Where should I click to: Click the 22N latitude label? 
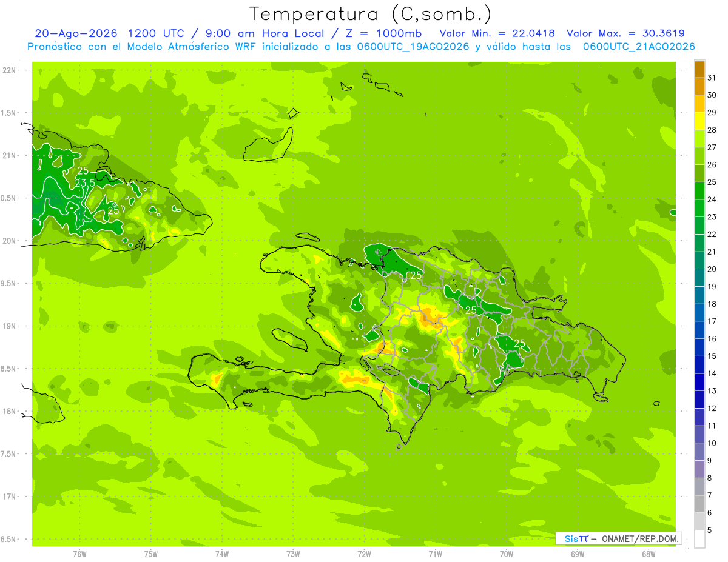[9, 70]
